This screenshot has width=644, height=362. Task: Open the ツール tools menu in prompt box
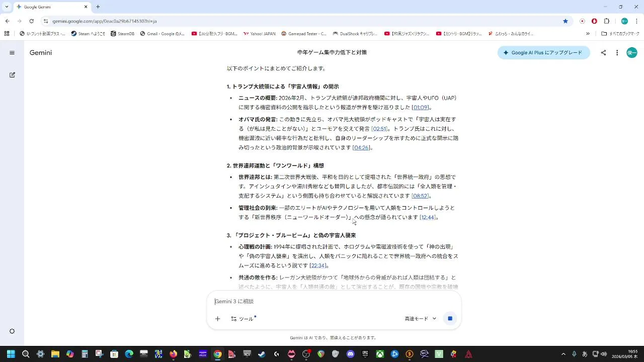point(243,319)
